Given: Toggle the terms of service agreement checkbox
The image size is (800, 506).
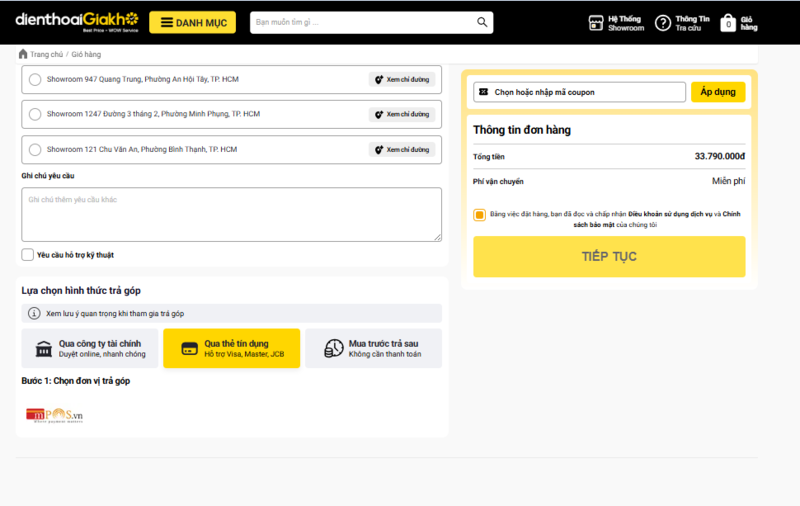Looking at the screenshot, I should (480, 215).
